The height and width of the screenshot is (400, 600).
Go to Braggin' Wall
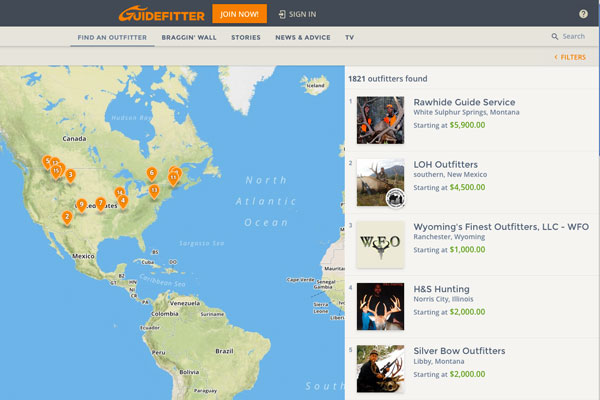tap(189, 38)
